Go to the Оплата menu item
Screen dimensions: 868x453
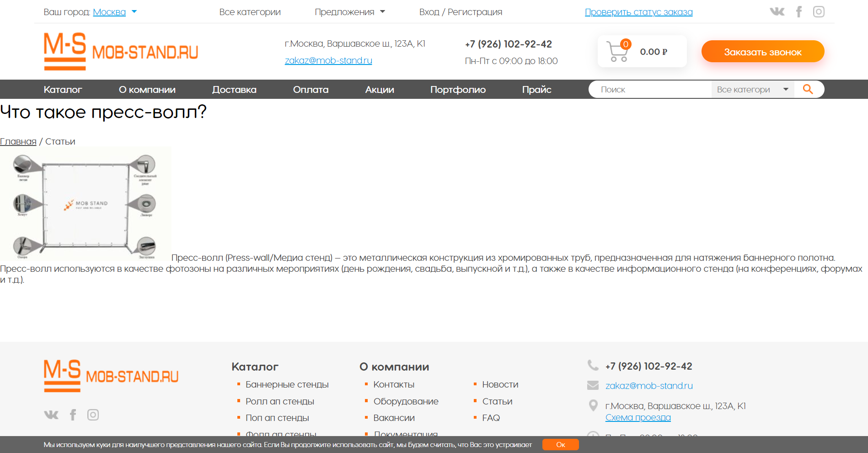coord(311,90)
